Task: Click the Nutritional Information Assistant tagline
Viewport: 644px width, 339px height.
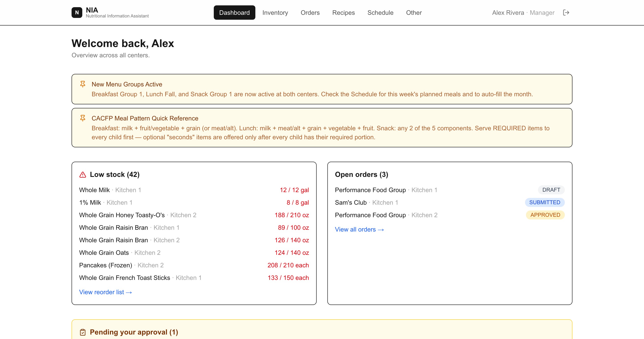Action: [x=117, y=16]
